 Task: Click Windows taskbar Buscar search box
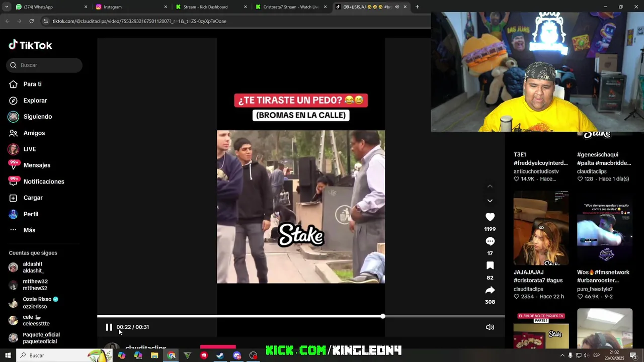click(65, 355)
